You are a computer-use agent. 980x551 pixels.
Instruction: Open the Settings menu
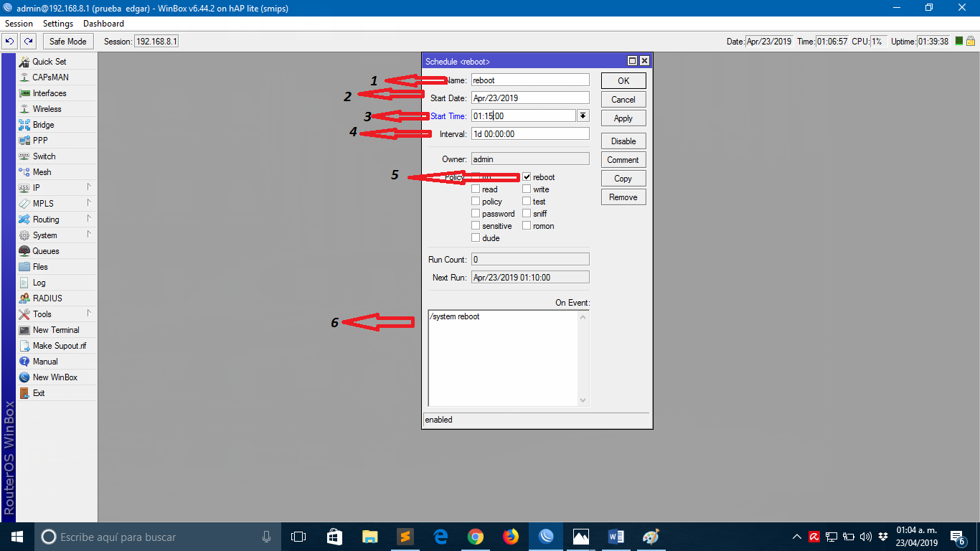(x=58, y=24)
